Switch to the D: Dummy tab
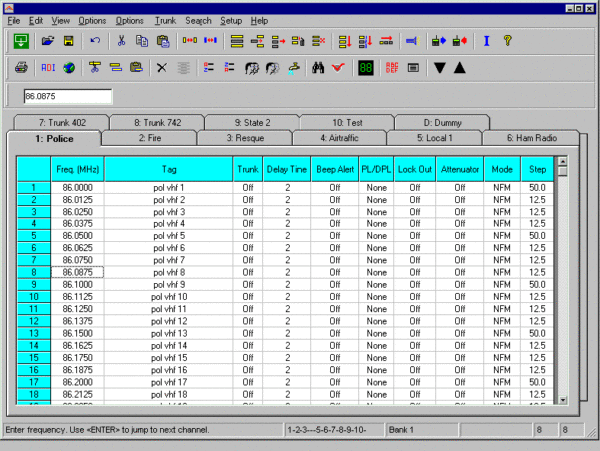600x451 pixels. [442, 123]
